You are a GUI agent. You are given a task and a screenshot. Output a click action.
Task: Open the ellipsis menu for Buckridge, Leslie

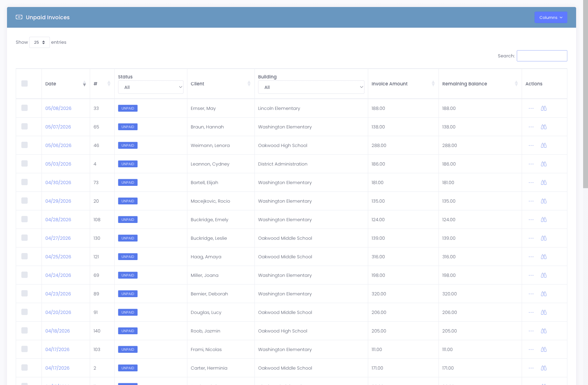[531, 238]
